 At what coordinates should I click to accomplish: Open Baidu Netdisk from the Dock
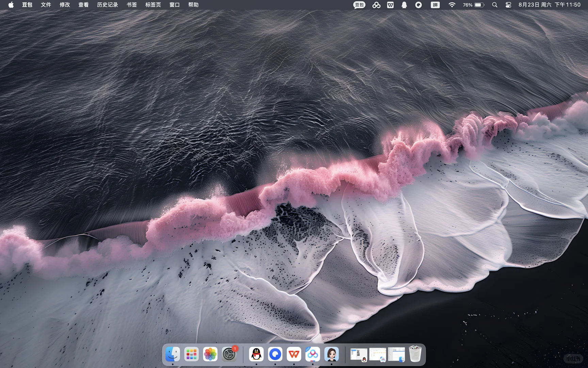[313, 354]
